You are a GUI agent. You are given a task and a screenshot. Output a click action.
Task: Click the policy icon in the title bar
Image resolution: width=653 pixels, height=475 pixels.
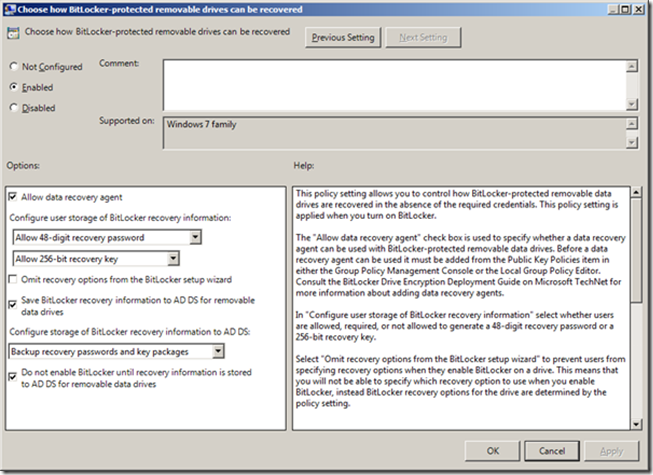[x=10, y=11]
